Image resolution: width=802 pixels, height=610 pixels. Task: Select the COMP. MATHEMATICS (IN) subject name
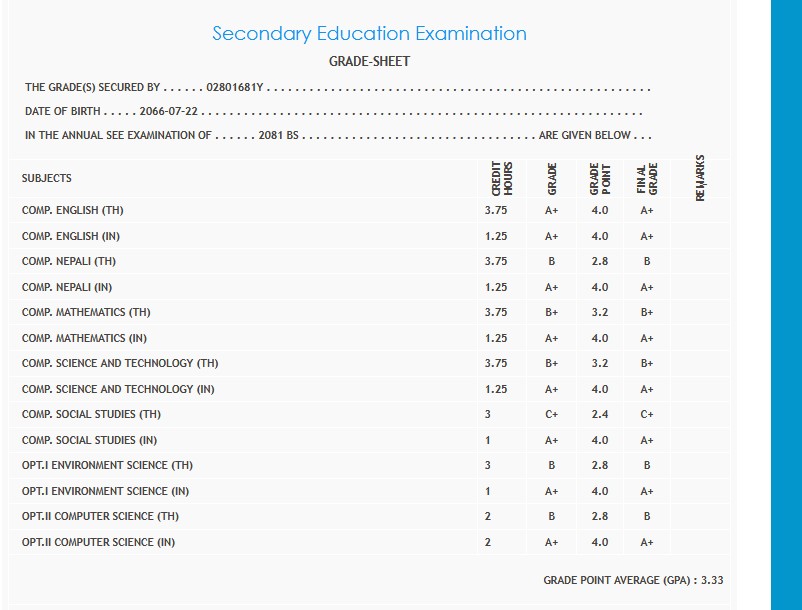pos(84,339)
